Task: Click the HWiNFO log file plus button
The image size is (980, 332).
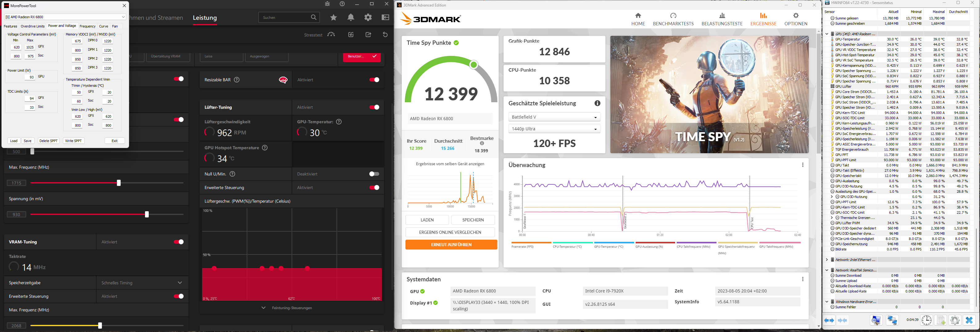Action: [x=941, y=321]
